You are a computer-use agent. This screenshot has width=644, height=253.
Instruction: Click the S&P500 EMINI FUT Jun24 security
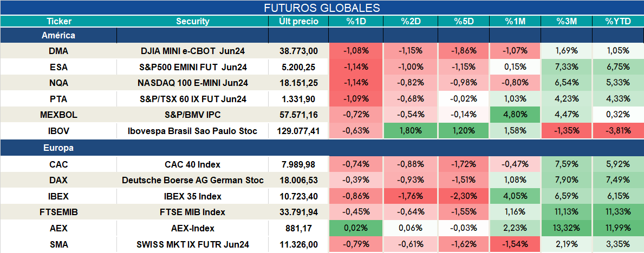pos(193,67)
